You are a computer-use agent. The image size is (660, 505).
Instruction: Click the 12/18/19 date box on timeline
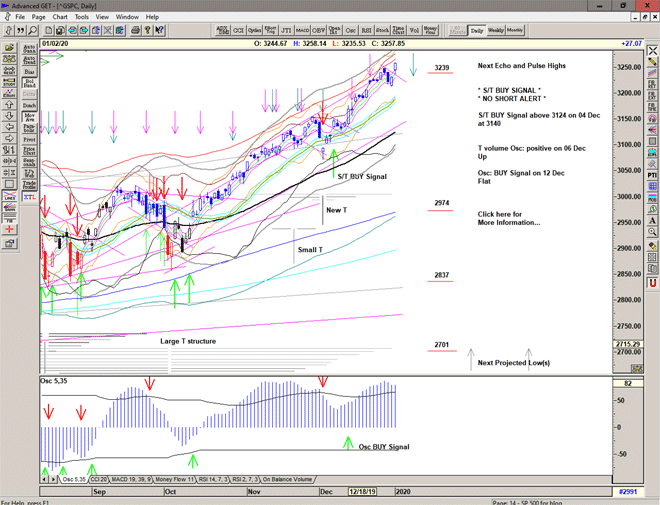pyautogui.click(x=363, y=493)
